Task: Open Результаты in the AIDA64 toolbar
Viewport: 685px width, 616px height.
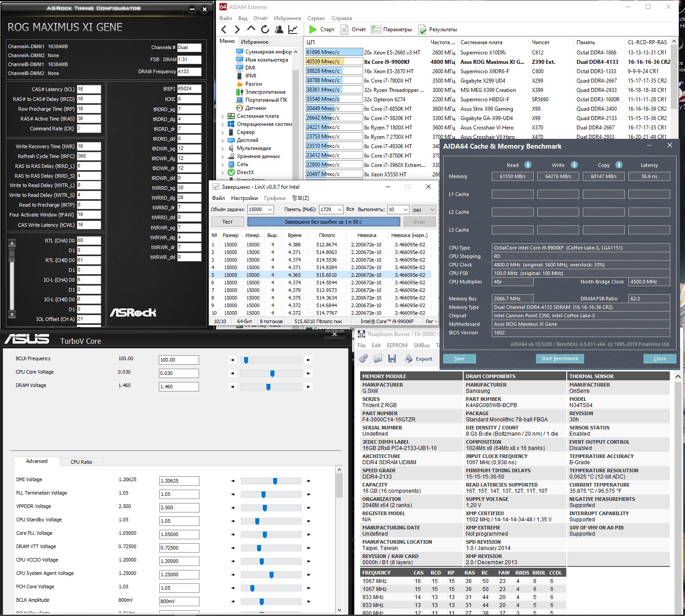Action: (438, 29)
